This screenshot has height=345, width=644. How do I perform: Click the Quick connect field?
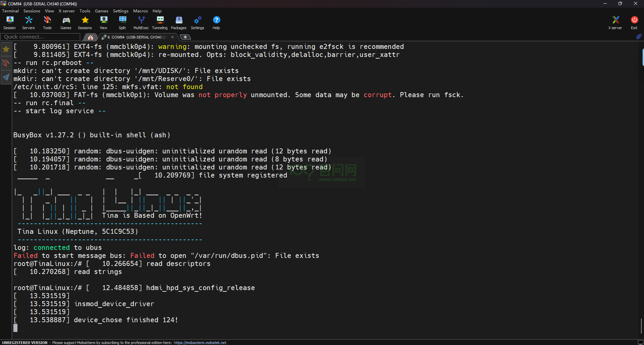tap(40, 37)
